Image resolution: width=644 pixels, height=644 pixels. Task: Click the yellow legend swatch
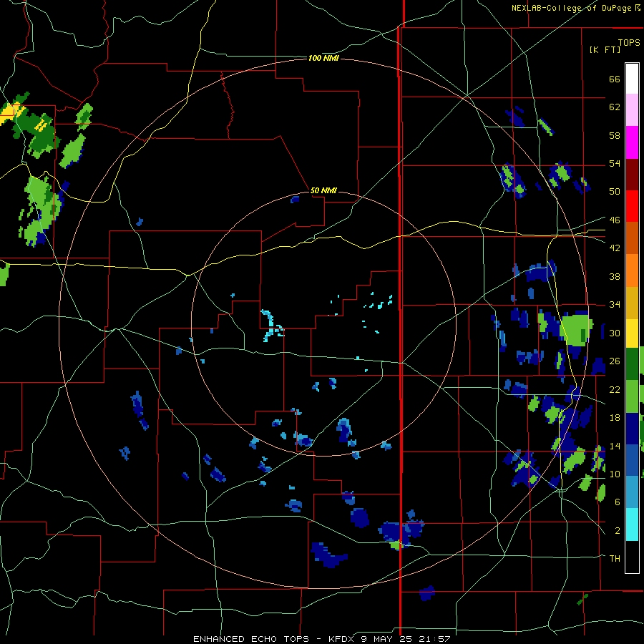point(632,333)
